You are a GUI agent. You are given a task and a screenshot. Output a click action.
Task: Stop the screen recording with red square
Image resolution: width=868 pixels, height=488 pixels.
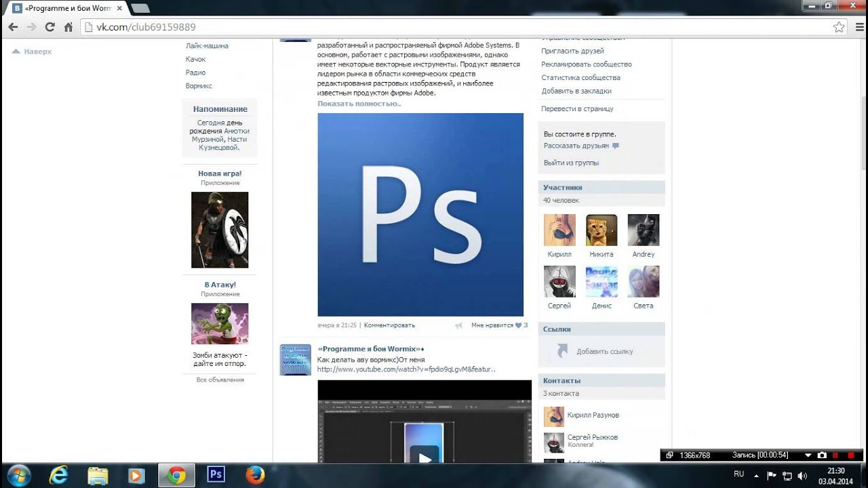[x=850, y=455]
